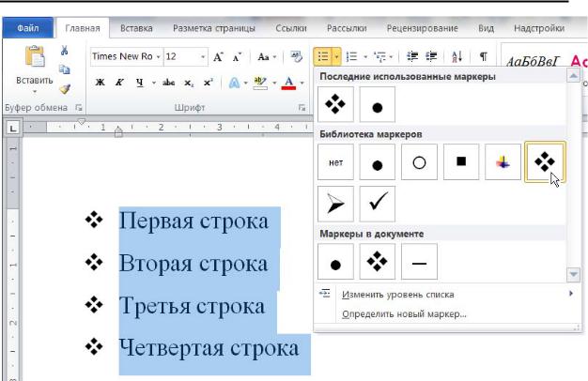Image resolution: width=588 pixels, height=381 pixels.
Task: Click the Decrease Indent icon
Action: pyautogui.click(x=412, y=56)
